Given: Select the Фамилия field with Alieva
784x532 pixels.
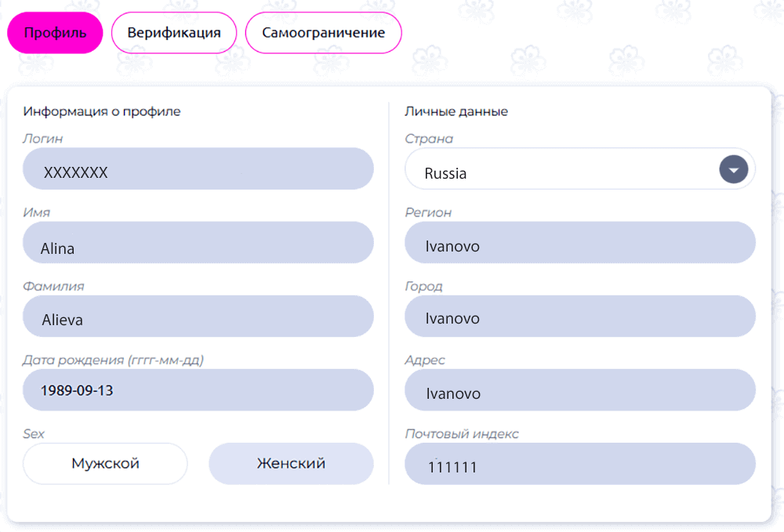Looking at the screenshot, I should 198,316.
